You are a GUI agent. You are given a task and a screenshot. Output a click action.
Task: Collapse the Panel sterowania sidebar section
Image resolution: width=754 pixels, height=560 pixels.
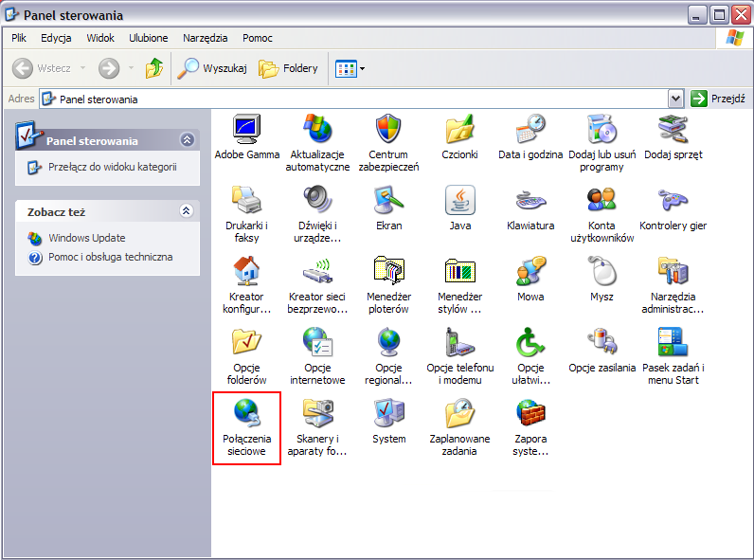click(187, 140)
